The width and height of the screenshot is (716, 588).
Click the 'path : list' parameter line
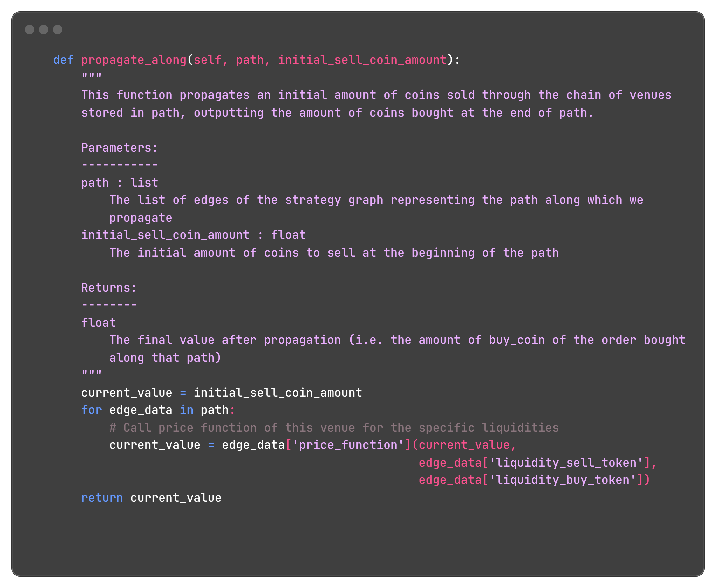point(120,183)
